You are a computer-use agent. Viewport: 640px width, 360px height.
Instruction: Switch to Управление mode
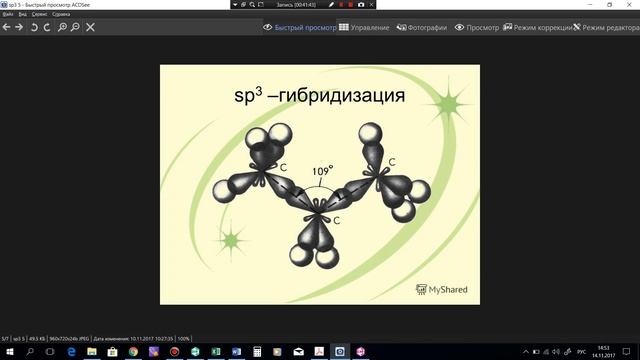364,27
